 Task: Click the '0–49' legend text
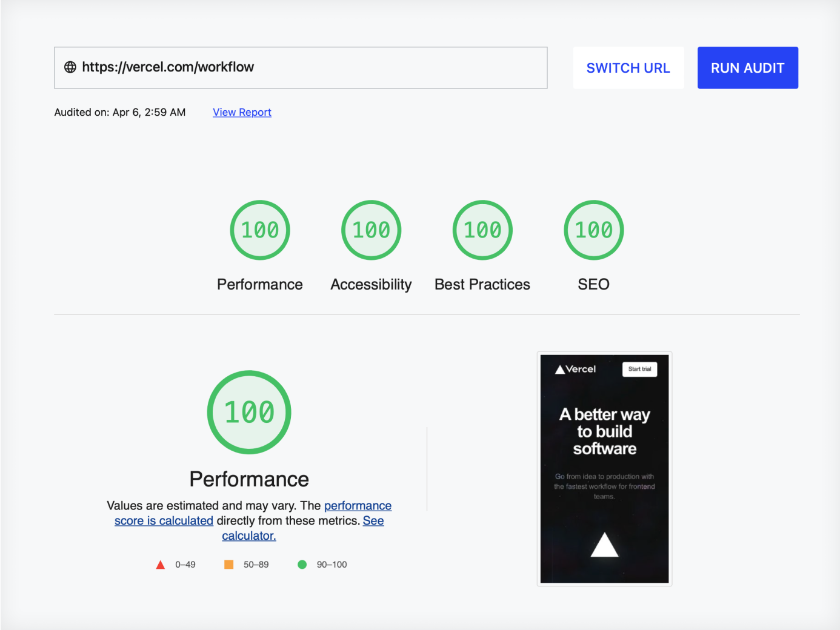185,565
